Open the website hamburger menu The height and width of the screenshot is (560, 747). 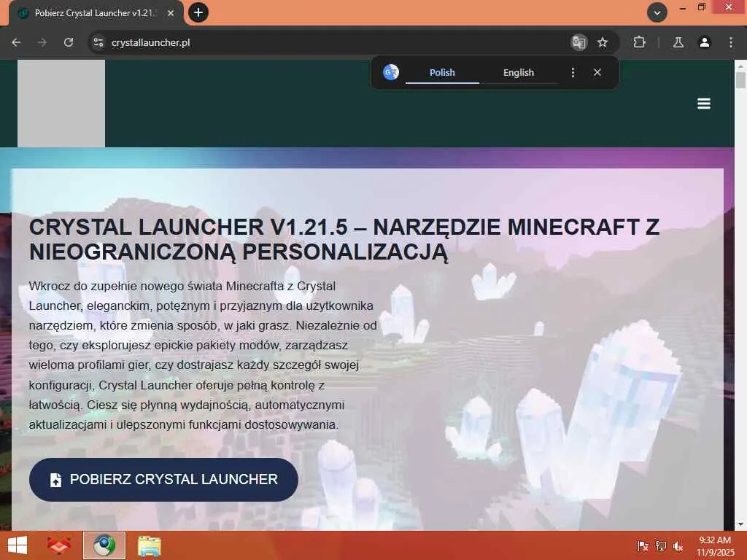(x=704, y=104)
